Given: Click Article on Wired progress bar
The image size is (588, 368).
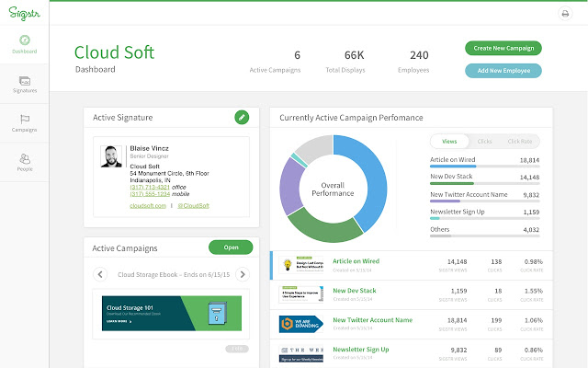Looking at the screenshot, I should (484, 166).
